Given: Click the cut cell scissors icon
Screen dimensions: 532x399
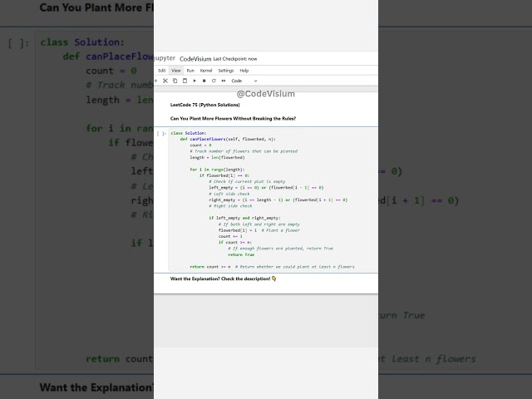Looking at the screenshot, I should pyautogui.click(x=165, y=81).
